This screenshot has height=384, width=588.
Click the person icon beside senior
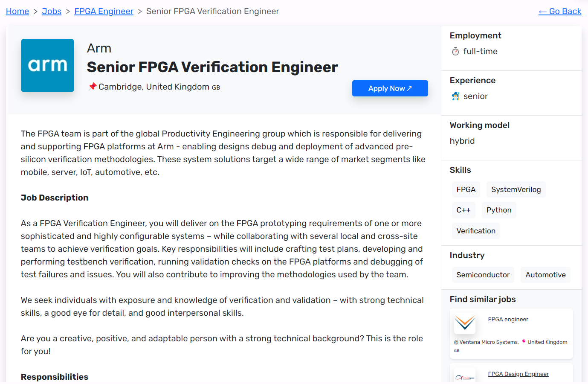[455, 96]
